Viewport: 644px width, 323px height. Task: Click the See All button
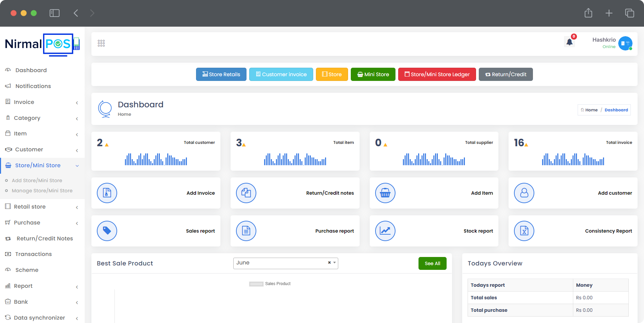tap(432, 263)
